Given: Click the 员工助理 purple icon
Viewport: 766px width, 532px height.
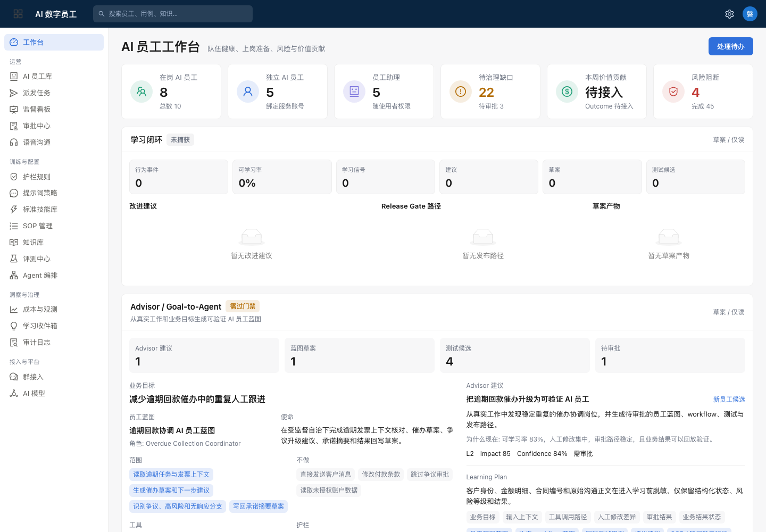Looking at the screenshot, I should (354, 92).
